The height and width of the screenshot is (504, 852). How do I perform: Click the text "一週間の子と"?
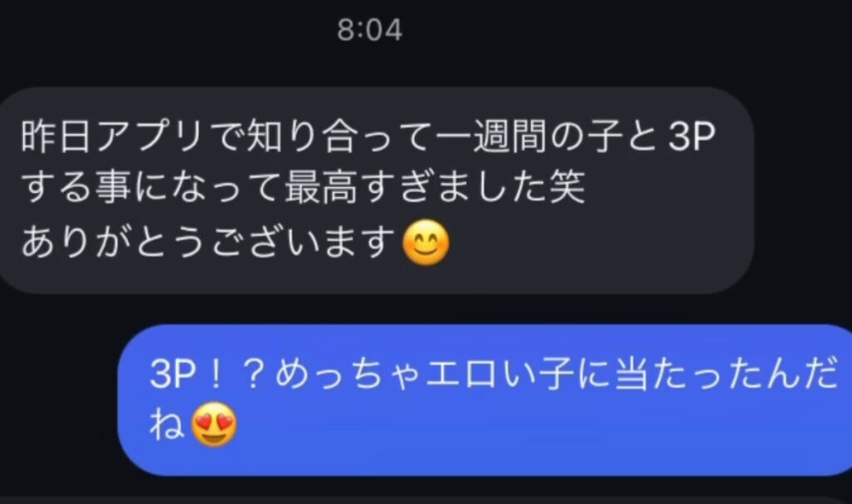coord(547,136)
